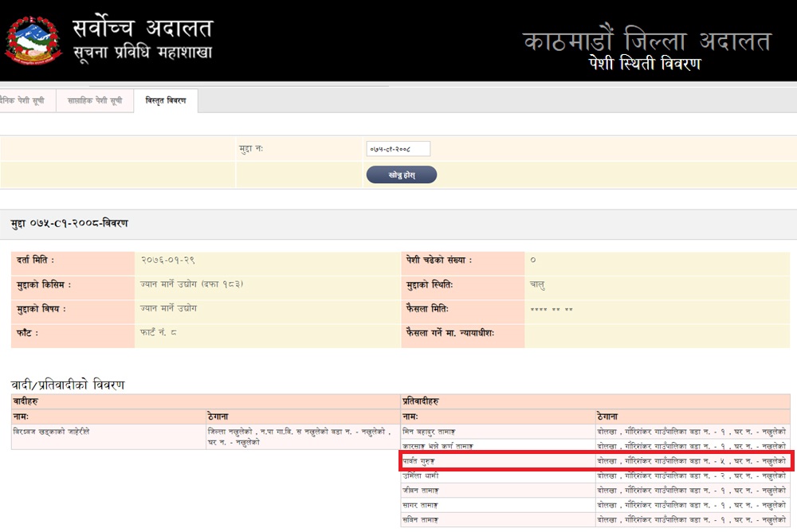The width and height of the screenshot is (797, 532).
Task: Click the मुद्दा नं case number field
Action: (x=398, y=149)
